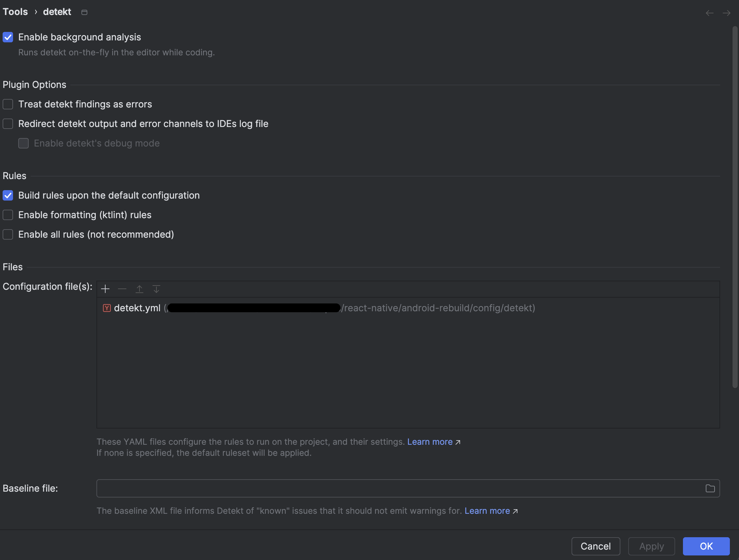Click the Files section heading

click(13, 267)
